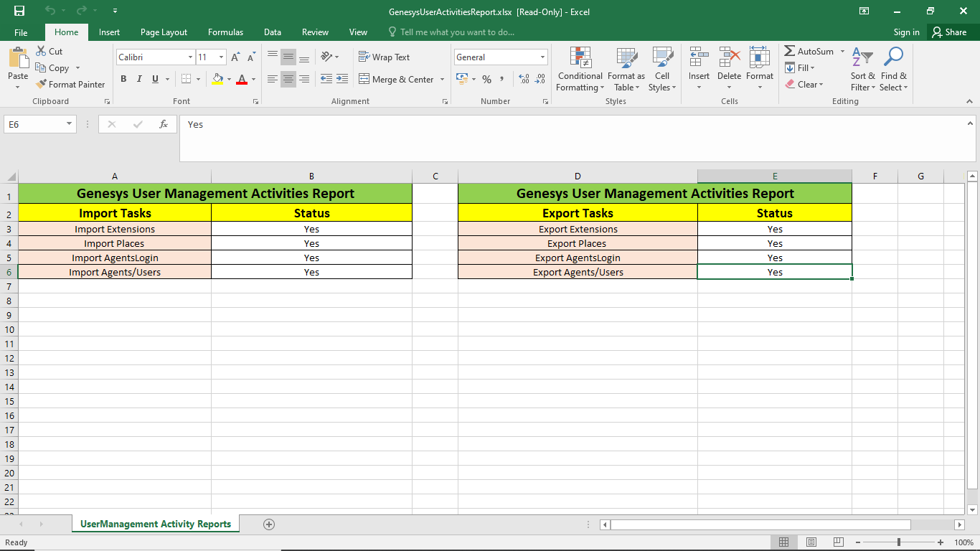Expand the Name Box E6 dropdown
This screenshot has width=980, height=551.
[70, 124]
